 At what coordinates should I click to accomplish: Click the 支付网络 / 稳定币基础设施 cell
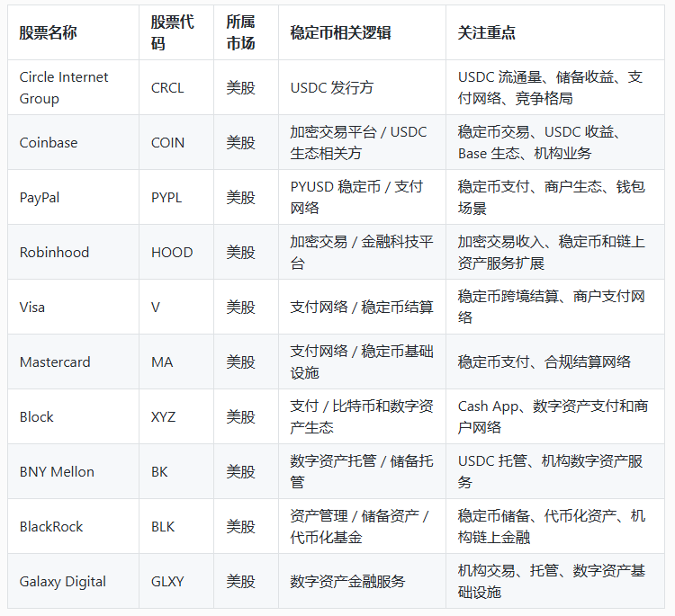pyautogui.click(x=362, y=362)
